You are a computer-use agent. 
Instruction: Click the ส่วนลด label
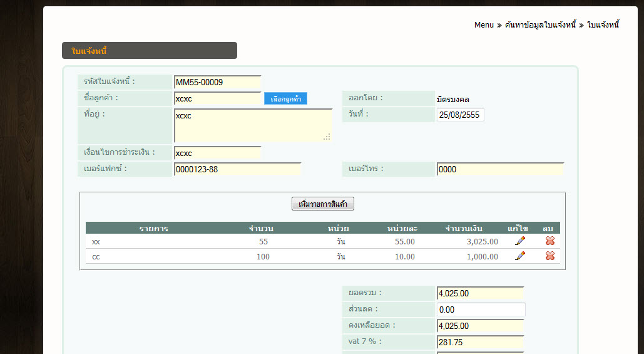pos(362,309)
